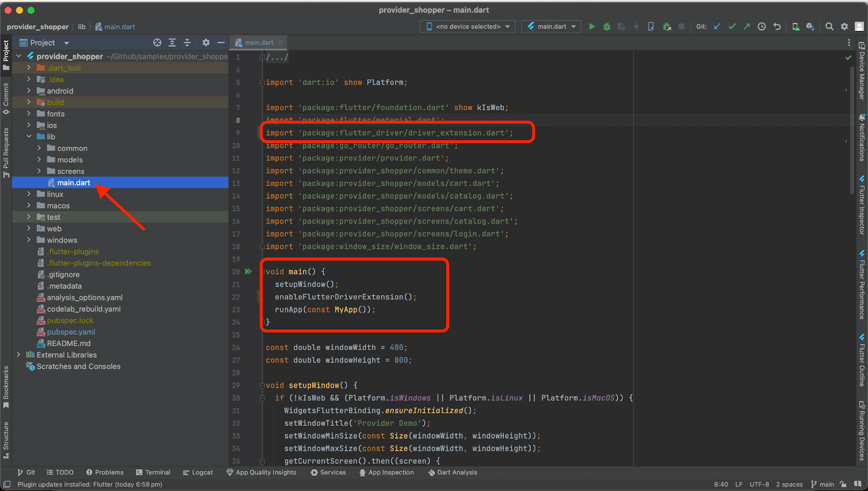The width and height of the screenshot is (868, 491).
Task: Open the run configuration dropdown showing main.dart
Action: (x=551, y=26)
